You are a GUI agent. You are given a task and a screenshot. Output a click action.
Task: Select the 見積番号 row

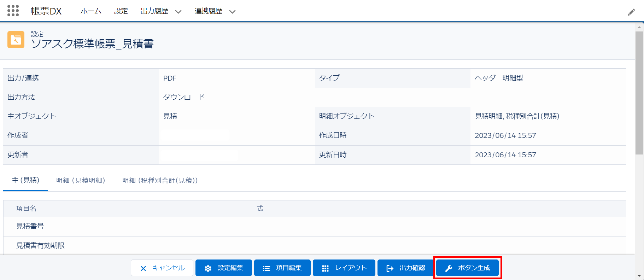click(x=30, y=226)
